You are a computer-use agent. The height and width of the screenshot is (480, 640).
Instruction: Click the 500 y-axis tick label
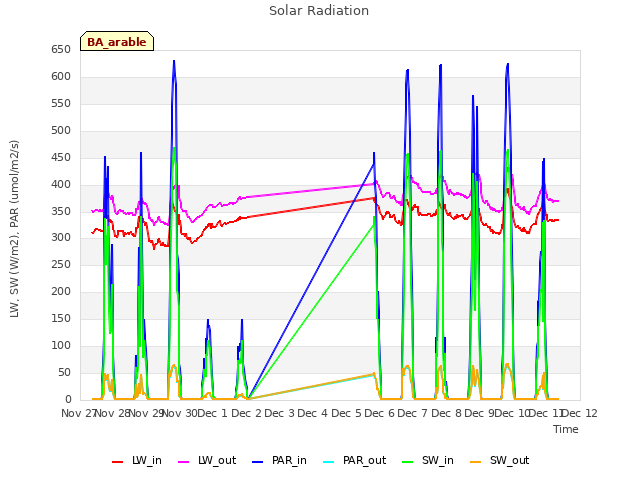[x=61, y=130]
